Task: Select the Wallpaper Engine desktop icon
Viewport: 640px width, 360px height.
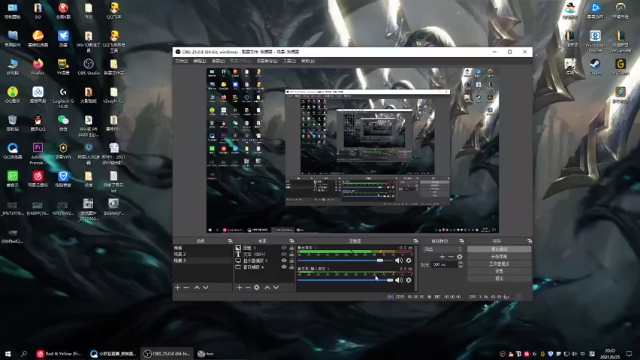Action: coord(595,41)
